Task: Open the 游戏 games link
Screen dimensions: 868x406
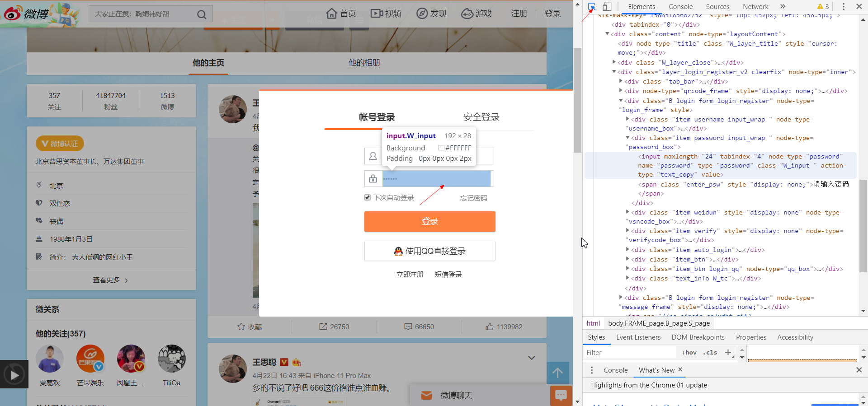Action: 476,14
